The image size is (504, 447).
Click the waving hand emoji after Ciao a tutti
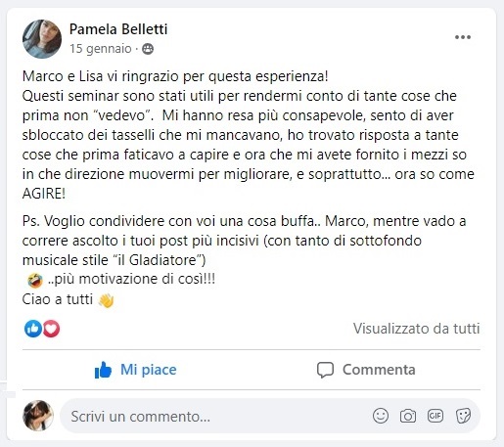click(x=107, y=300)
